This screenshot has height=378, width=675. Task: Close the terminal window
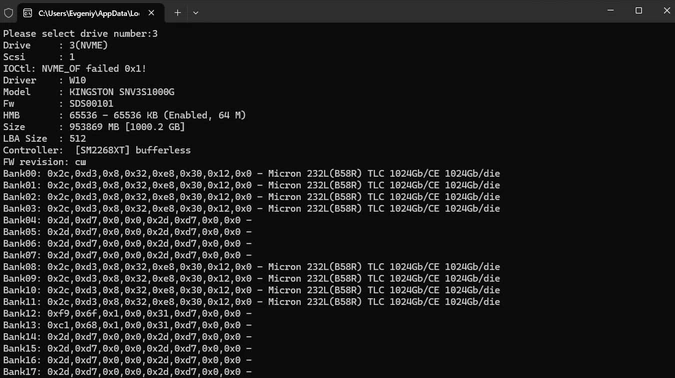point(666,10)
